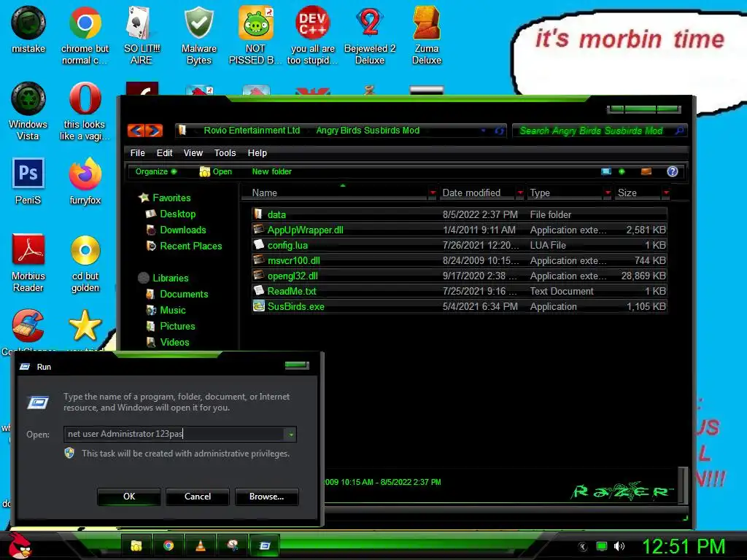Screen dimensions: 747x560
Task: Open Date modified column filter dropdown
Action: (x=520, y=192)
